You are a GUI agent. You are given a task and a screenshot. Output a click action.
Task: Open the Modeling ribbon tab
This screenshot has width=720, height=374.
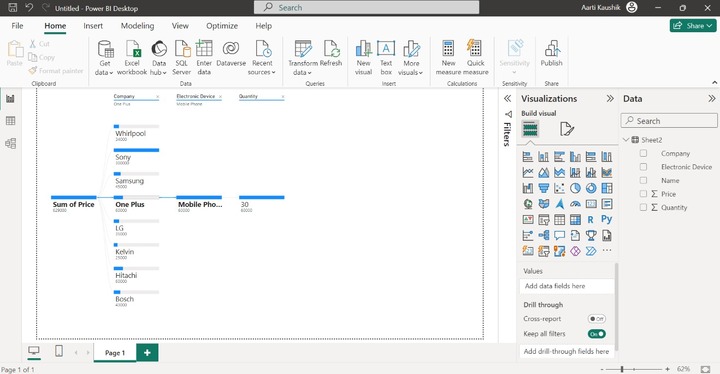[x=137, y=26]
